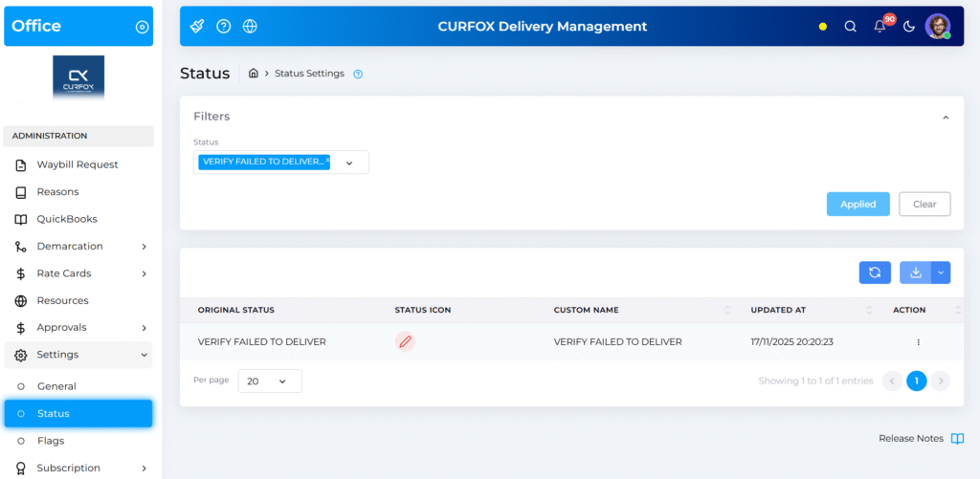This screenshot has height=479, width=980.
Task: Click the Clear filters button
Action: [x=924, y=204]
